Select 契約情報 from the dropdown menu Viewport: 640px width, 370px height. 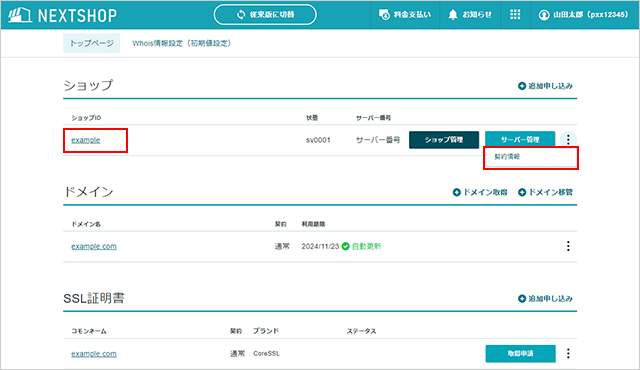(x=531, y=157)
